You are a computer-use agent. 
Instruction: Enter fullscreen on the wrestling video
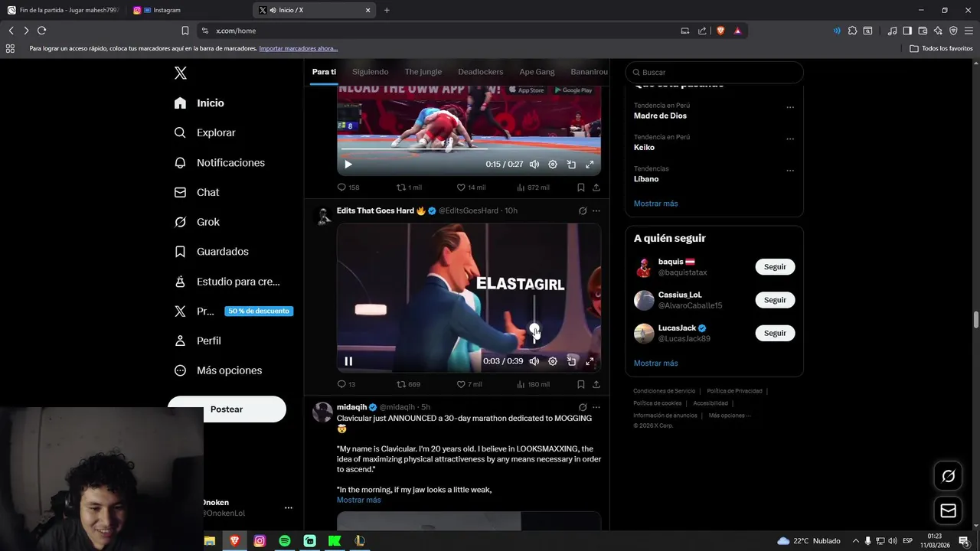[590, 165]
